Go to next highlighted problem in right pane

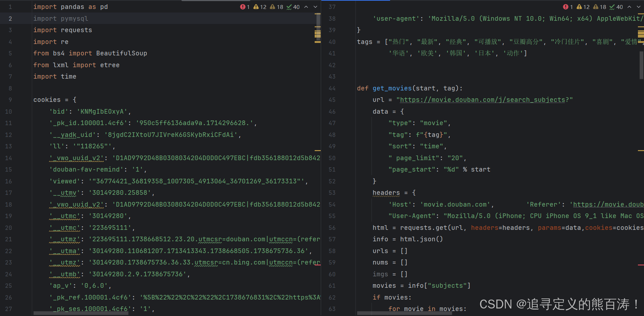tap(639, 7)
